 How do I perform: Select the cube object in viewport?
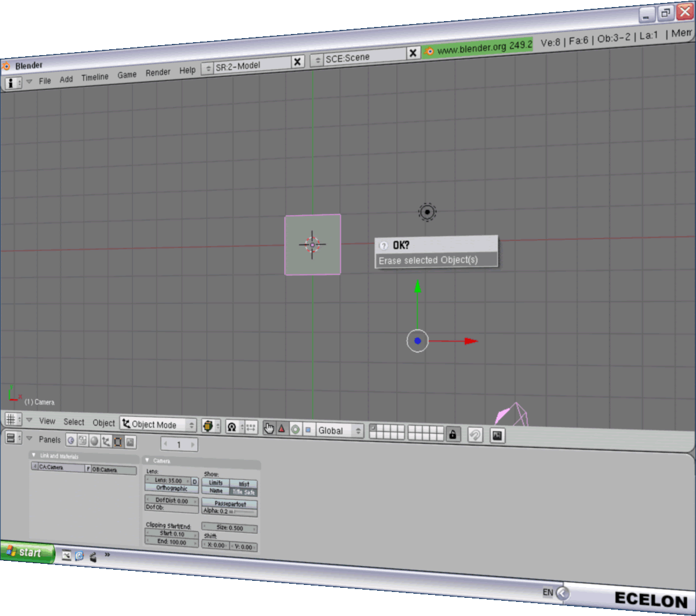point(313,244)
